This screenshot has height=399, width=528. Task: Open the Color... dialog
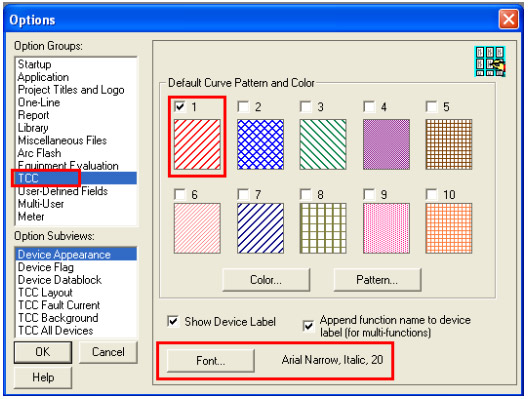(266, 279)
